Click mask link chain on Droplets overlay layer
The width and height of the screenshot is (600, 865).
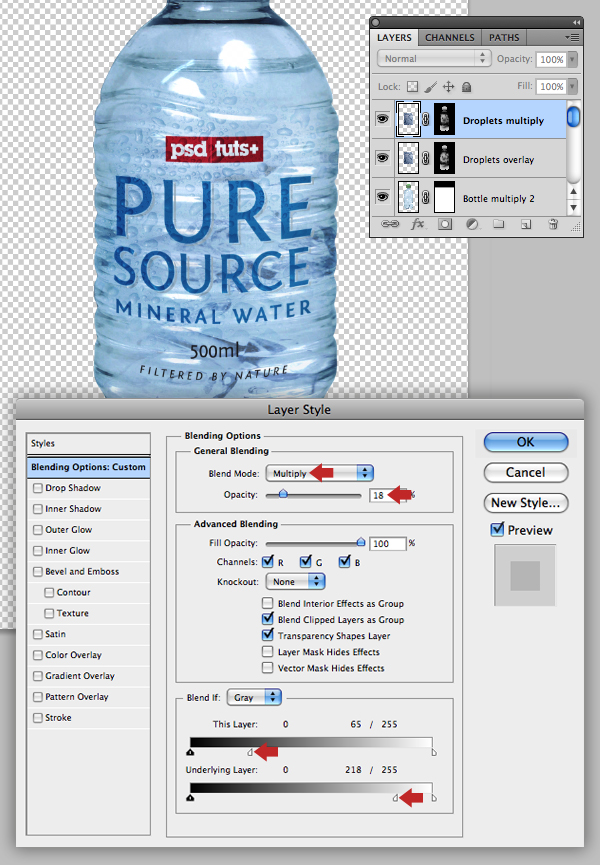point(426,159)
